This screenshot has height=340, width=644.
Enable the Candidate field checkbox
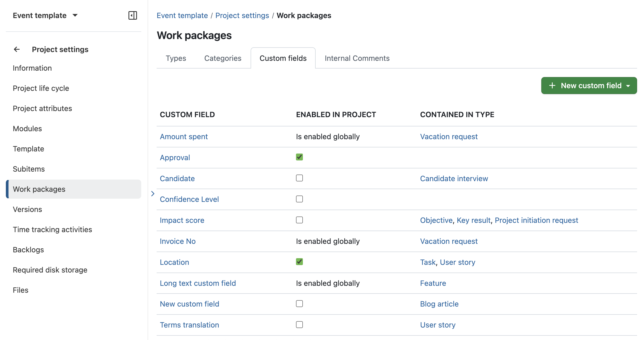(x=299, y=178)
